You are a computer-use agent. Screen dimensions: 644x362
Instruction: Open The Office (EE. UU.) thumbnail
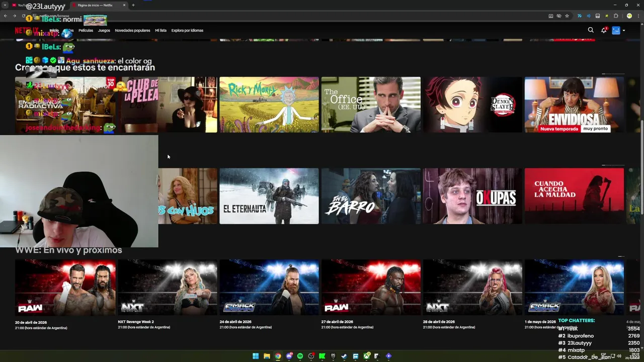371,105
